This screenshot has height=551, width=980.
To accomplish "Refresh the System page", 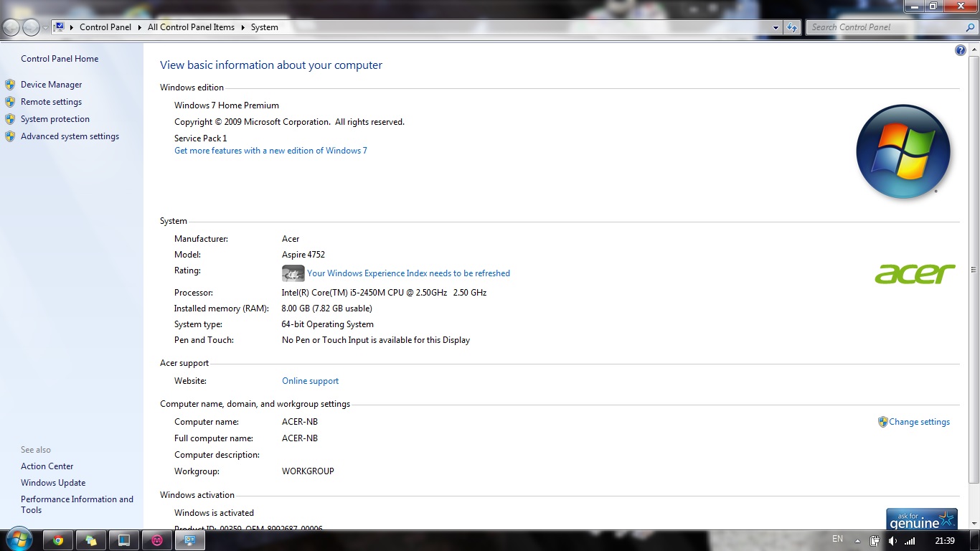I will click(792, 27).
